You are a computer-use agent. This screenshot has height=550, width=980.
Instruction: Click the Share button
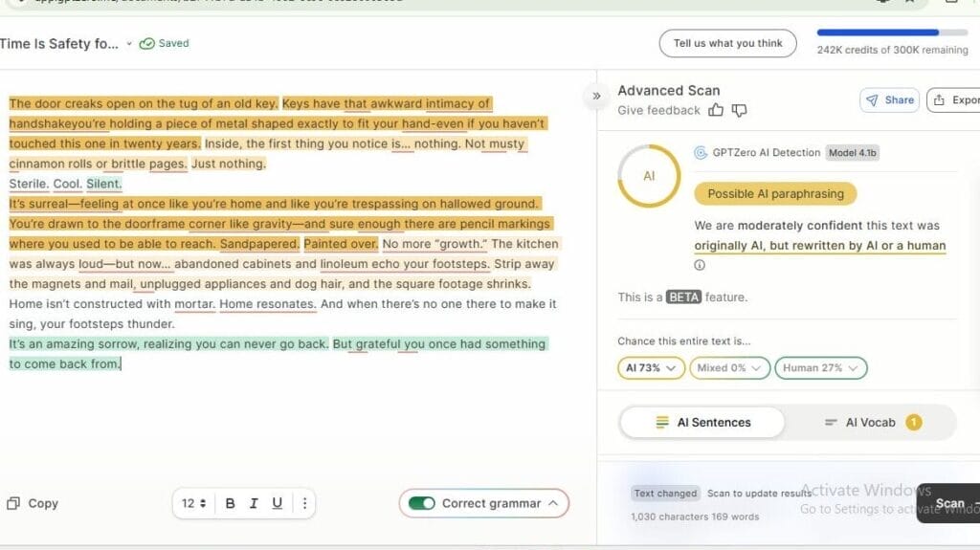tap(889, 100)
